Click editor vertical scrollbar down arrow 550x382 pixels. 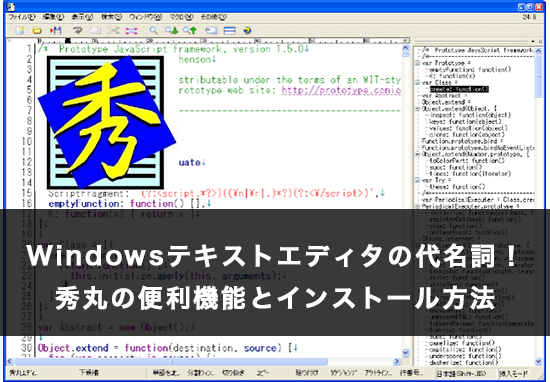405,353
